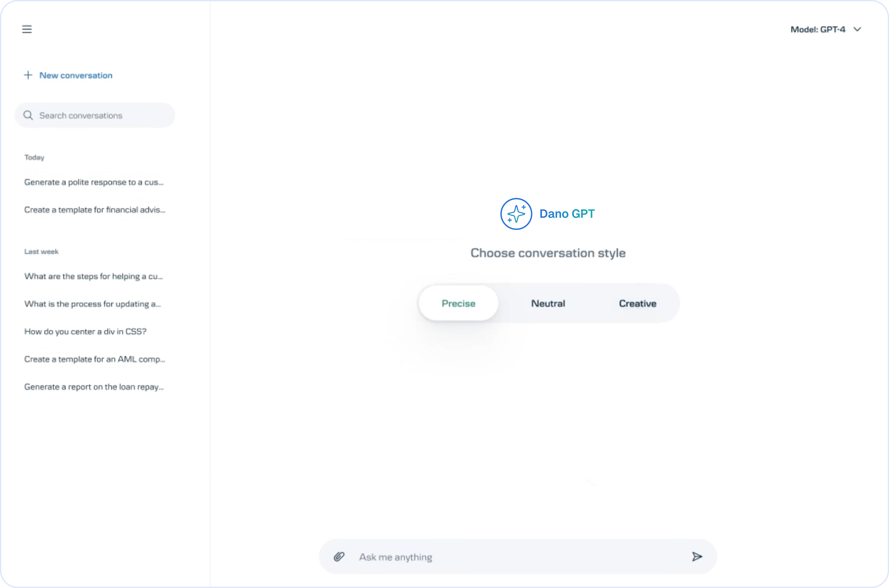This screenshot has width=889, height=588.
Task: Expand the Model: GPT-4 dropdown
Action: click(818, 29)
